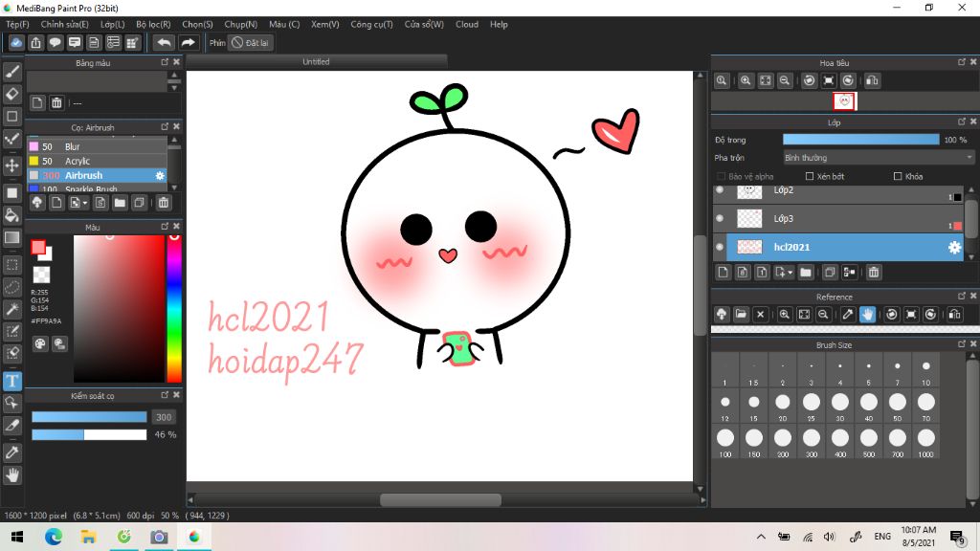Click the navigator preview thumbnail
Screen dimensions: 980x551
(844, 101)
